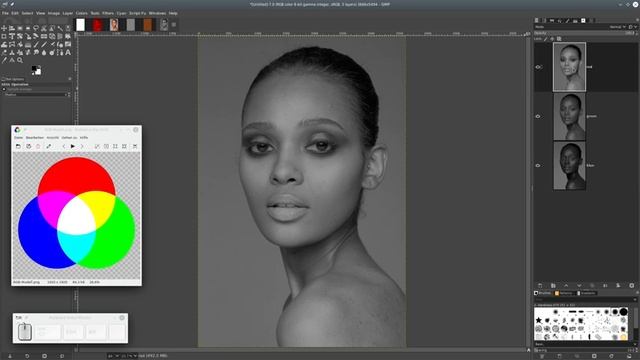Open the Layer menu
This screenshot has height=360, width=640.
click(x=68, y=13)
